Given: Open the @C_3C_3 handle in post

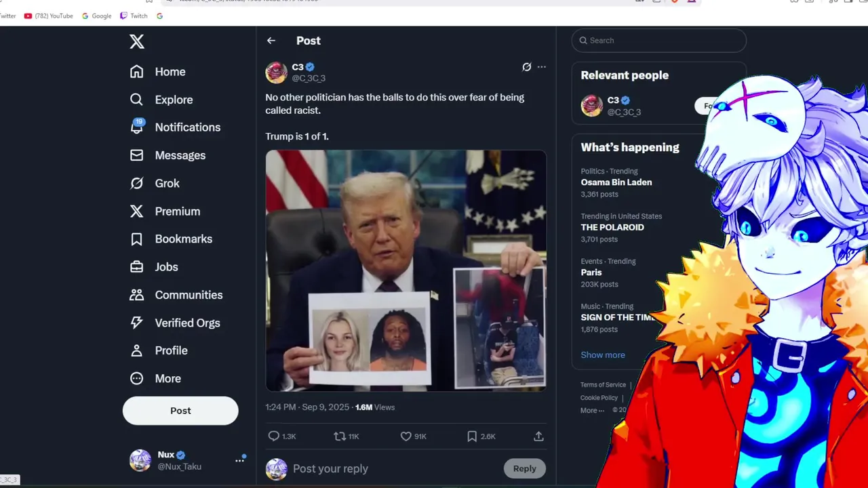Looking at the screenshot, I should coord(309,78).
